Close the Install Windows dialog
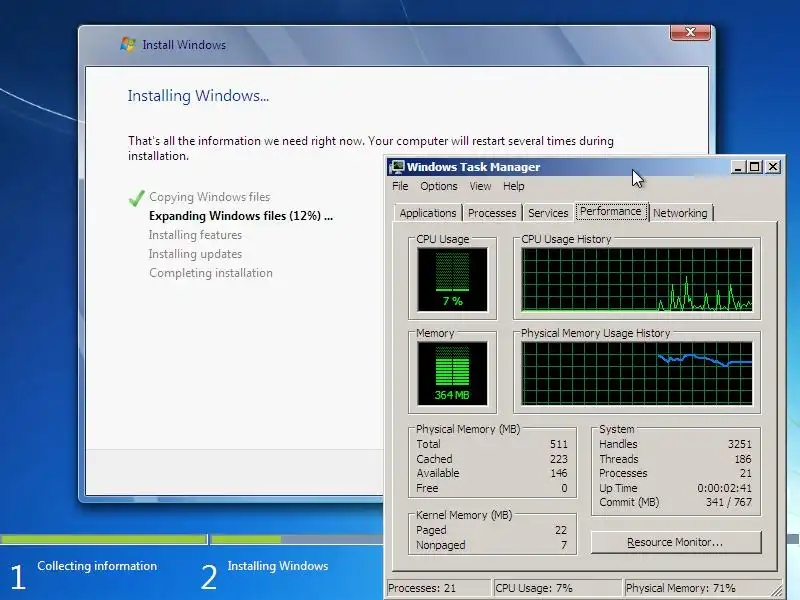Screen dimensions: 800x600 pyautogui.click(x=690, y=32)
